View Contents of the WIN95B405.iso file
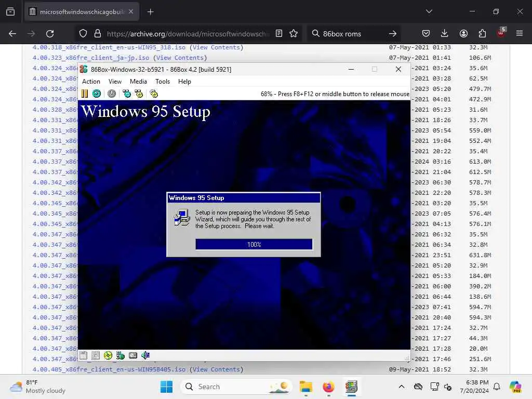This screenshot has width=532, height=399. click(217, 369)
